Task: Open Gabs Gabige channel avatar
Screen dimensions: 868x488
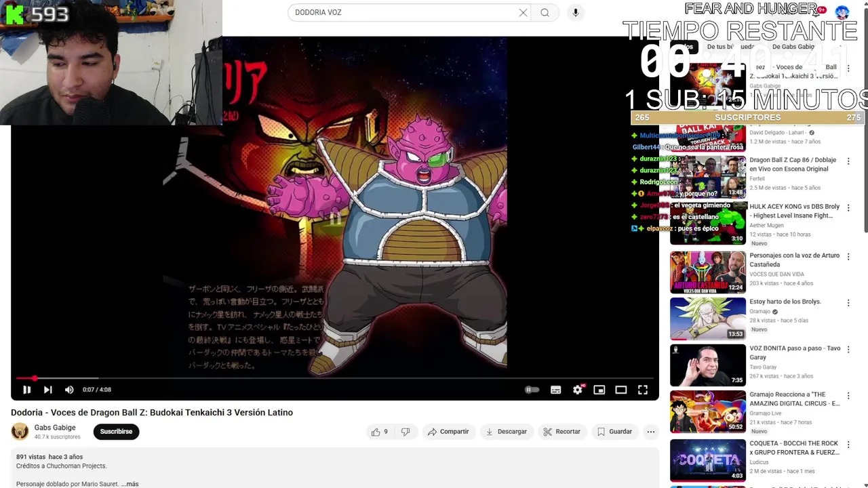Action: (20, 432)
